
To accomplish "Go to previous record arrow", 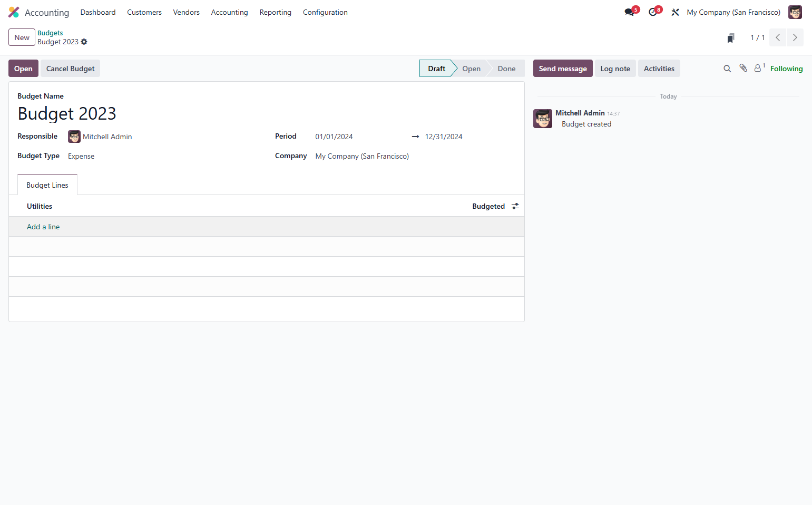I will click(778, 37).
